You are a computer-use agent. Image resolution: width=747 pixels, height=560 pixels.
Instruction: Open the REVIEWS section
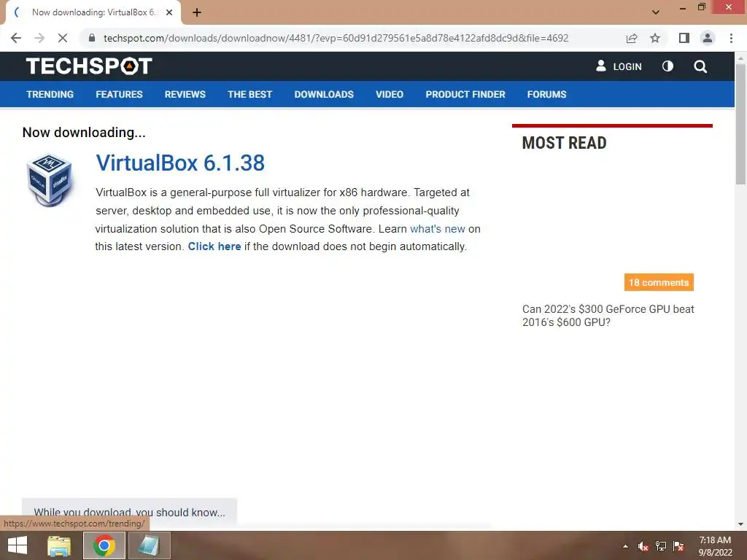(x=185, y=94)
